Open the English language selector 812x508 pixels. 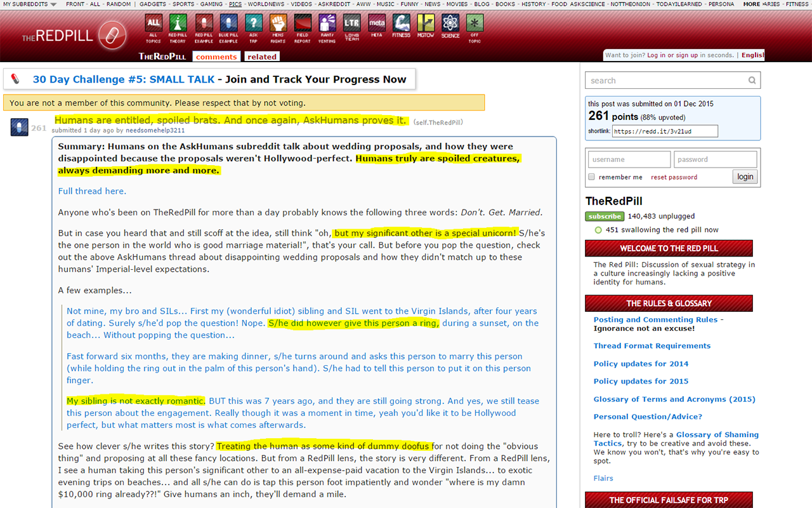click(x=752, y=55)
